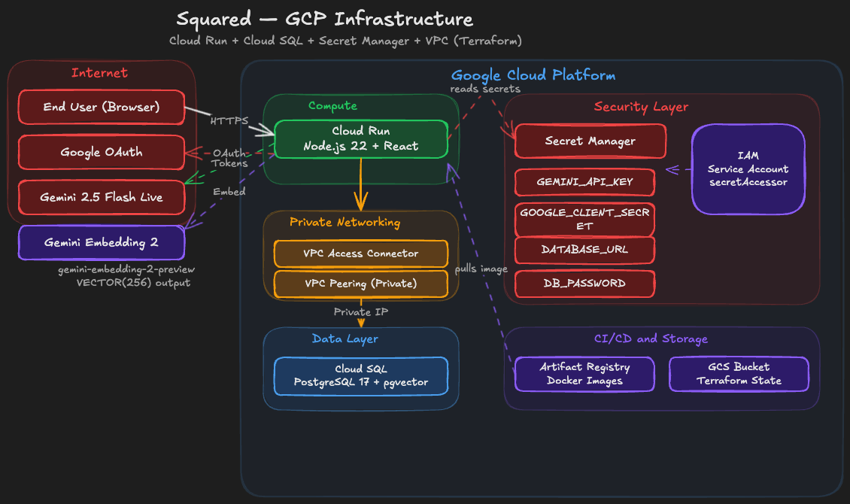
Task: Click the 'VECTOR(256) output' caption
Action: click(x=133, y=282)
